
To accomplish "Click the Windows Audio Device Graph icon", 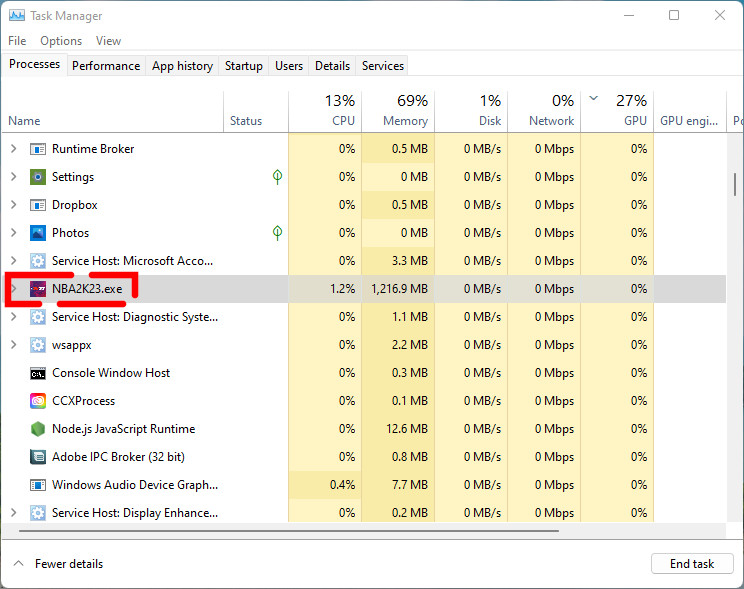I will [x=38, y=485].
